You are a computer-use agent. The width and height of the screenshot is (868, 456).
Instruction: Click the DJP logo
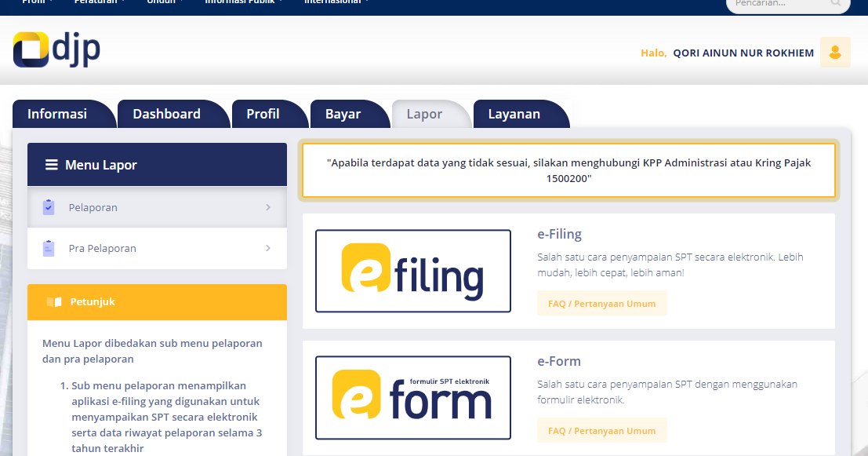pyautogui.click(x=56, y=50)
